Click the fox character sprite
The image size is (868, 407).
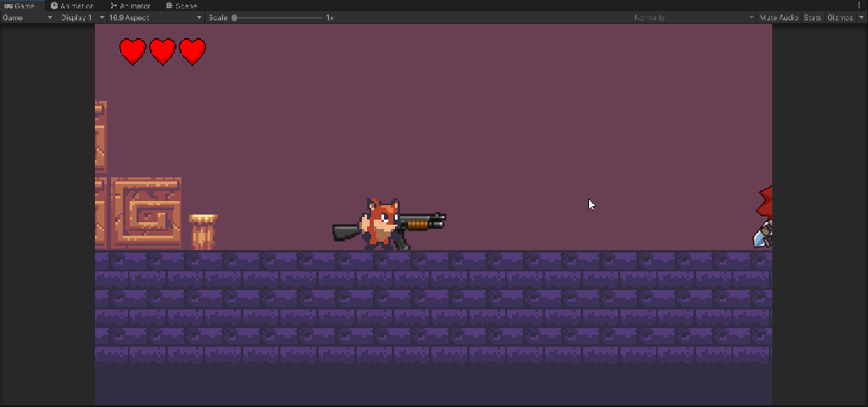point(383,223)
